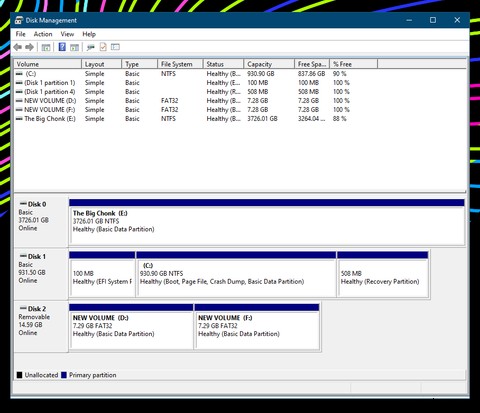Click the 930.90 GB capacity cell
The image size is (480, 413).
tap(261, 74)
